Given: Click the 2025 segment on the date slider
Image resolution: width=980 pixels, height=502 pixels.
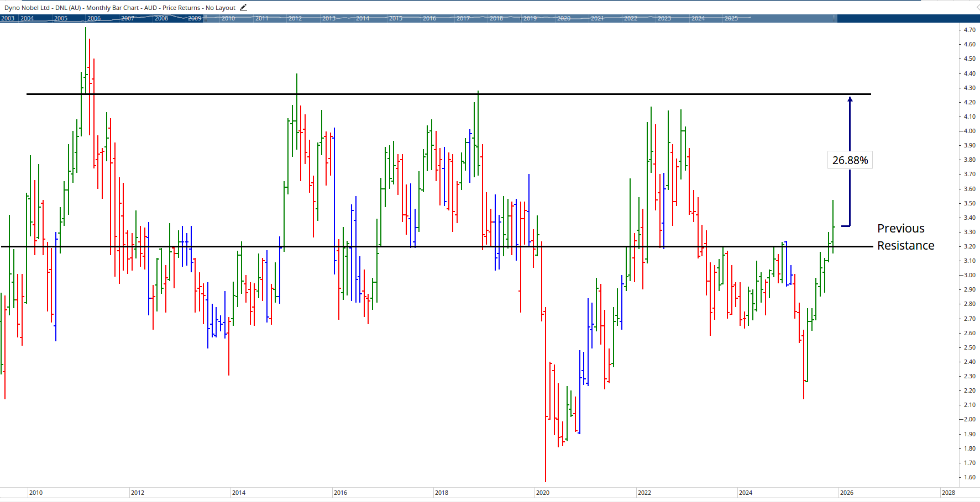Looking at the screenshot, I should (731, 18).
